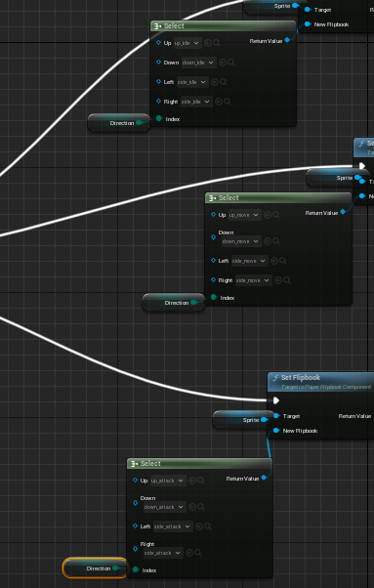Open the down_idle asset dropdown
This screenshot has height=588, width=374.
[198, 63]
